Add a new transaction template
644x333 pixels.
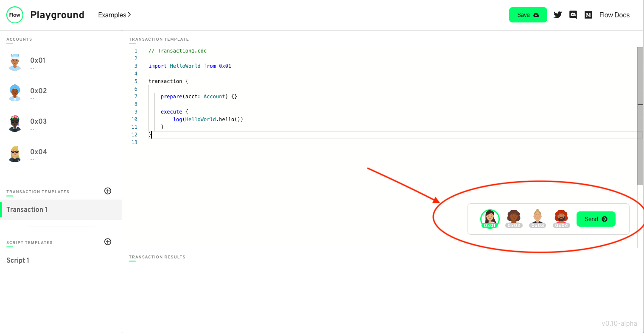coord(108,191)
